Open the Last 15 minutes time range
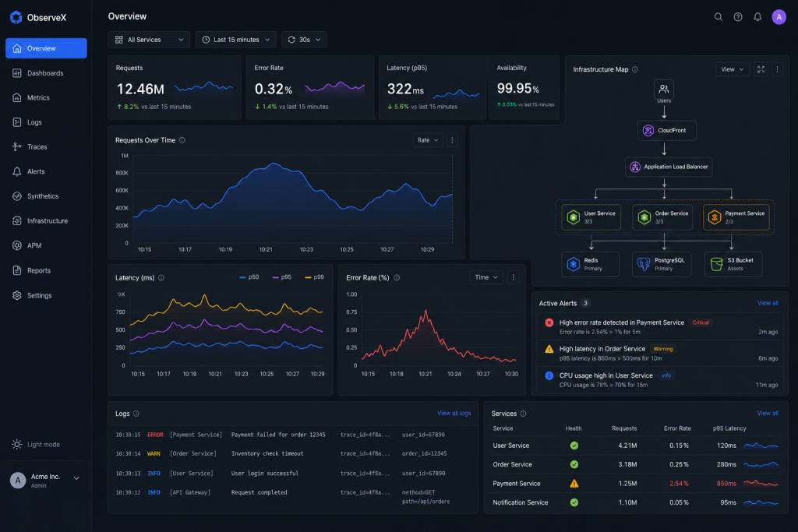The width and height of the screenshot is (798, 532). (235, 40)
